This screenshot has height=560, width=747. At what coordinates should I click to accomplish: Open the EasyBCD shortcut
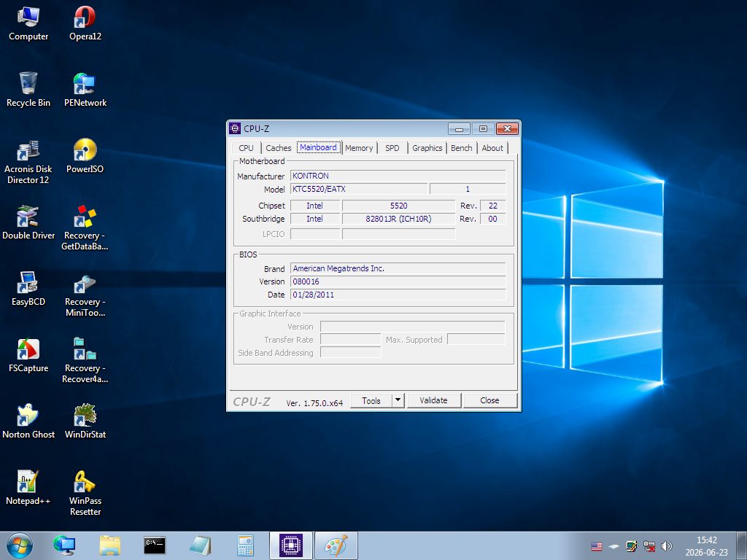click(28, 289)
